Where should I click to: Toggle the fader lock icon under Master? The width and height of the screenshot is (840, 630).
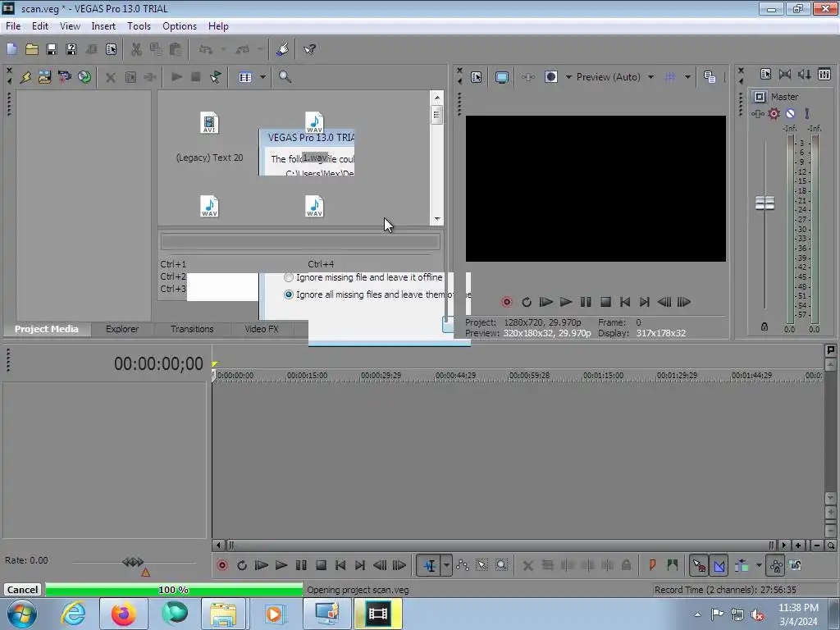tap(765, 326)
